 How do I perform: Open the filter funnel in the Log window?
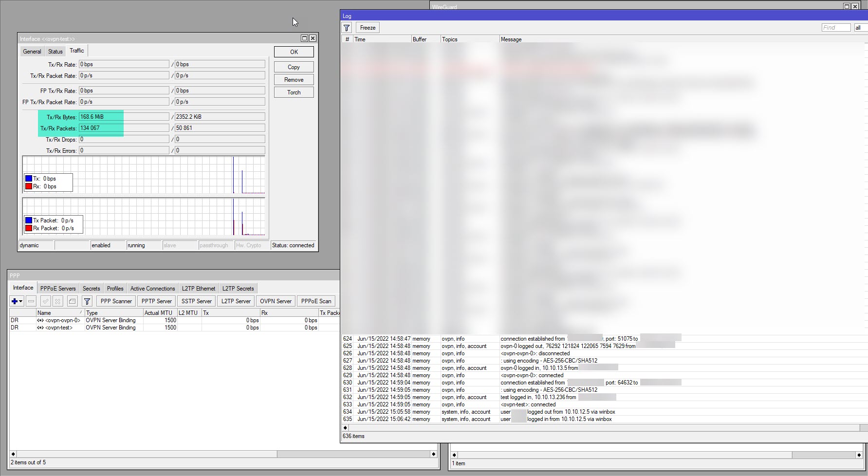(347, 28)
